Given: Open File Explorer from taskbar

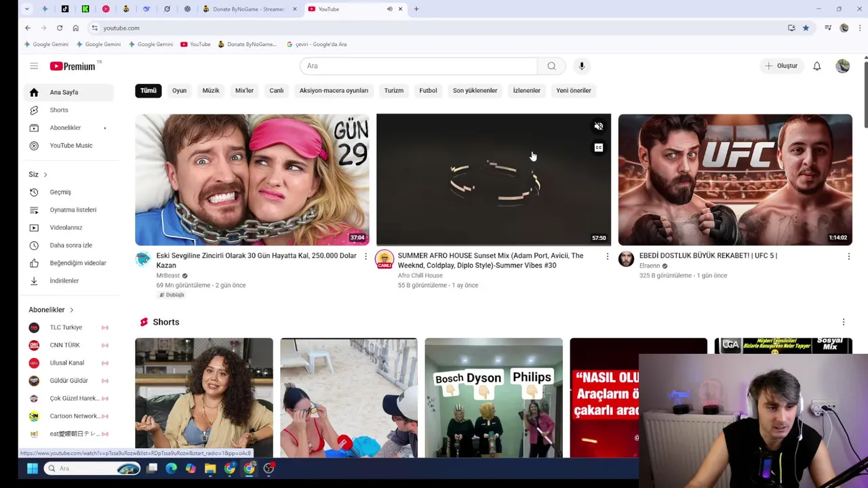Looking at the screenshot, I should (210, 468).
